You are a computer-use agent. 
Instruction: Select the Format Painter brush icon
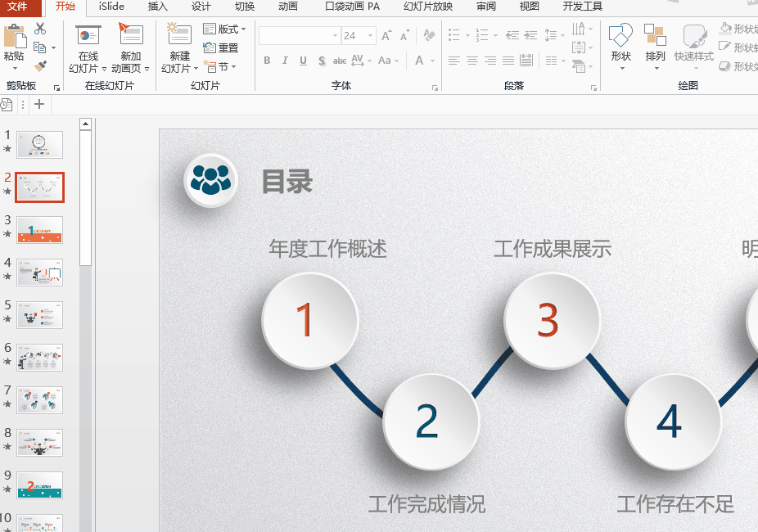pos(40,66)
